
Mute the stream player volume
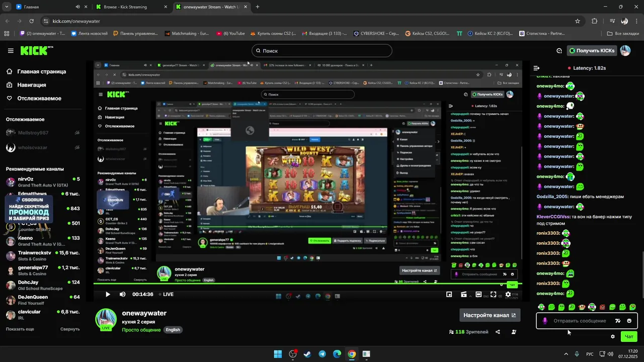point(122,294)
